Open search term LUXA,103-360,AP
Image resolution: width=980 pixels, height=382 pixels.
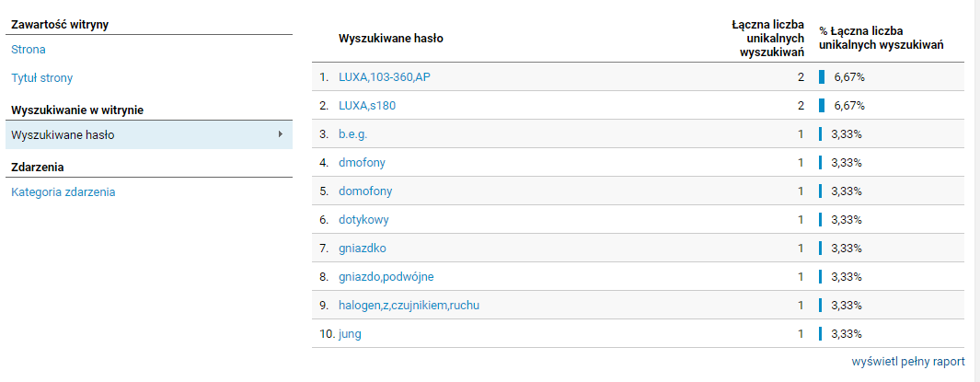coord(385,77)
